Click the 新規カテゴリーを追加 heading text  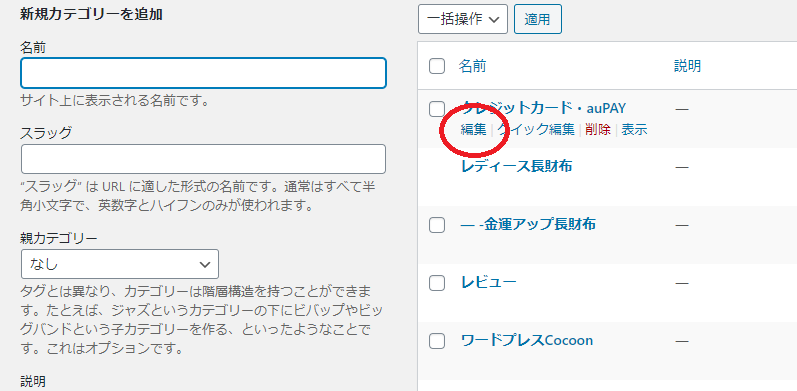[91, 14]
